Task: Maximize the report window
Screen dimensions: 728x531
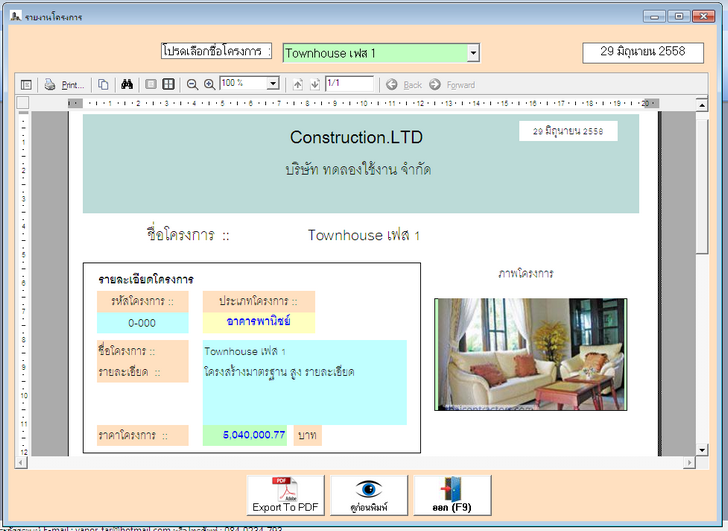Action: [678, 16]
